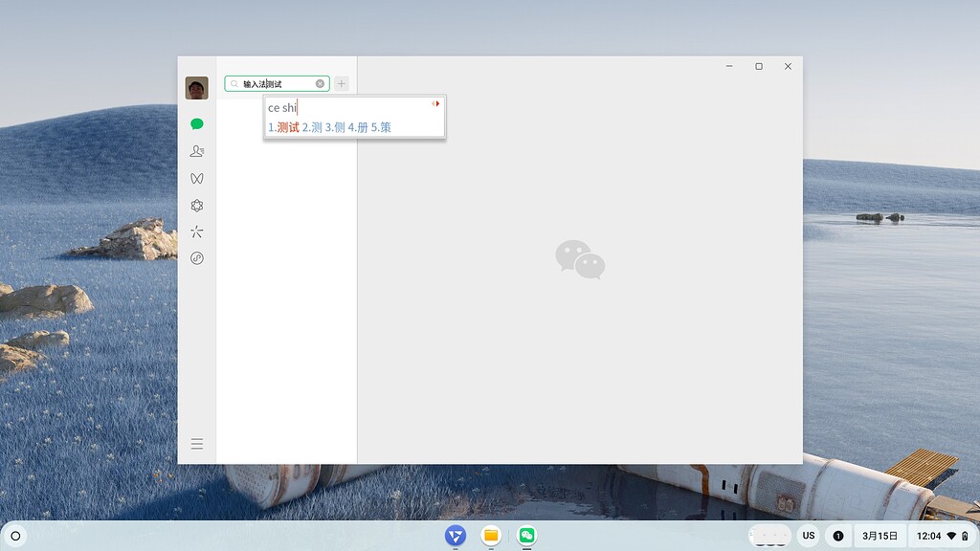Click the magnifying glass in the search bar
The image size is (980, 551).
tap(233, 83)
